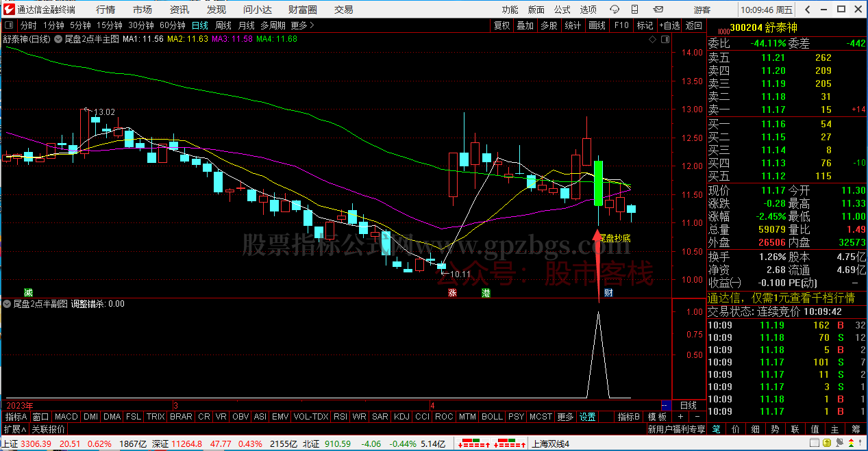Click the back arrow next to the clock
This screenshot has height=451, width=868.
[806, 10]
